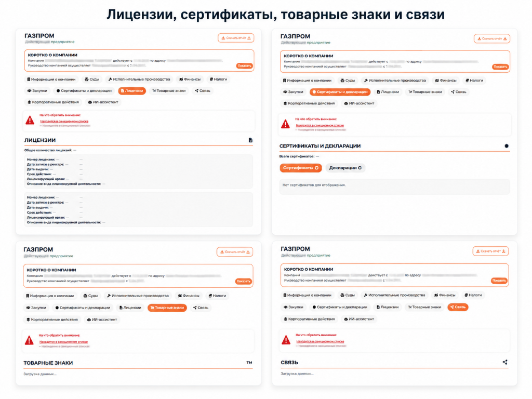Open Закупки tab in the ЛИЦЕНЗИИ card

[x=37, y=90]
